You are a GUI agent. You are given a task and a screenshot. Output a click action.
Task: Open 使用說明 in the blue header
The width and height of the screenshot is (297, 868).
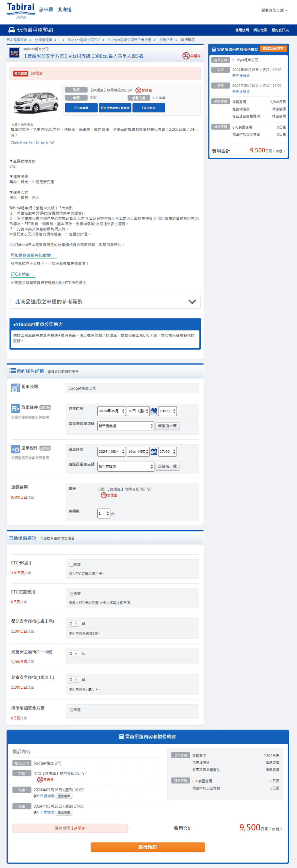[x=242, y=30]
